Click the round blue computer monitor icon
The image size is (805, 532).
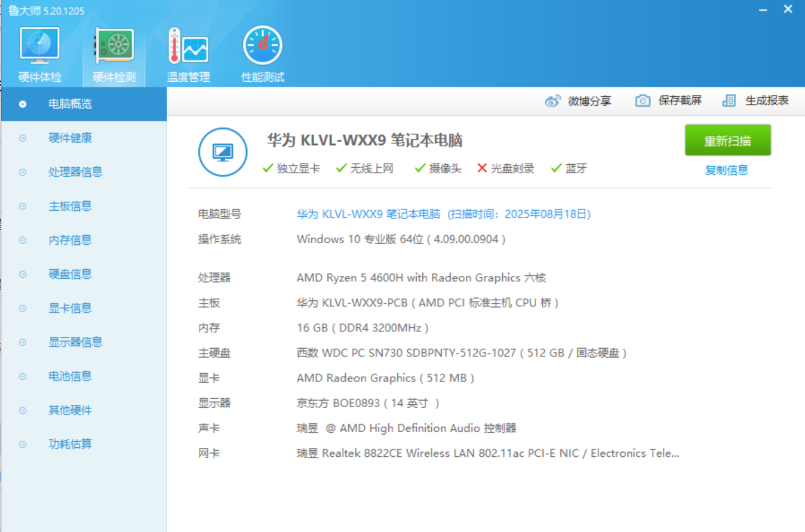point(223,152)
